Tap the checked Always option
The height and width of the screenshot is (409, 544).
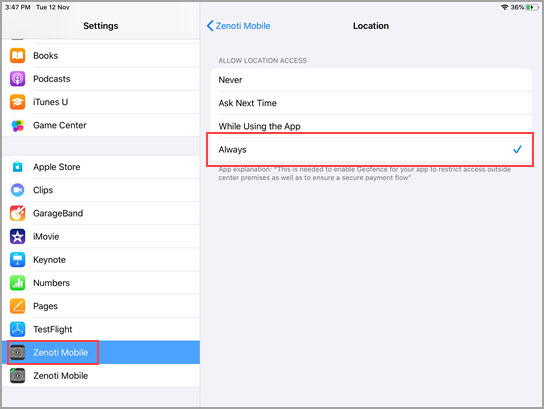click(371, 150)
